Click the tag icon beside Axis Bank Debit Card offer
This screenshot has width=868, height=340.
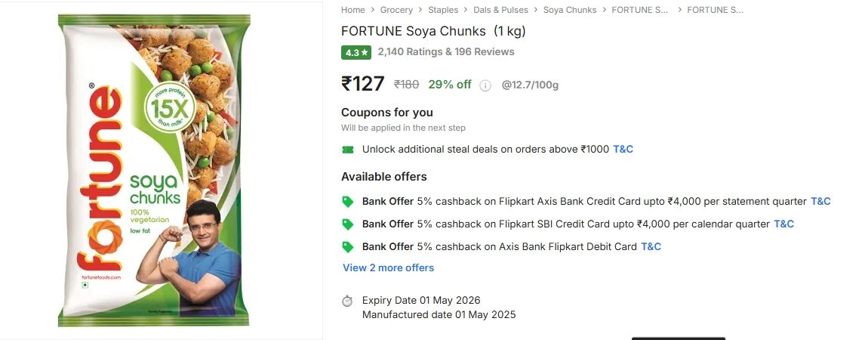click(347, 247)
